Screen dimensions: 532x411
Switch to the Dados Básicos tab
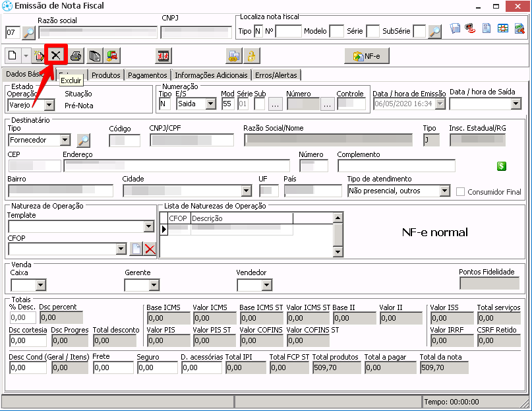coord(28,74)
